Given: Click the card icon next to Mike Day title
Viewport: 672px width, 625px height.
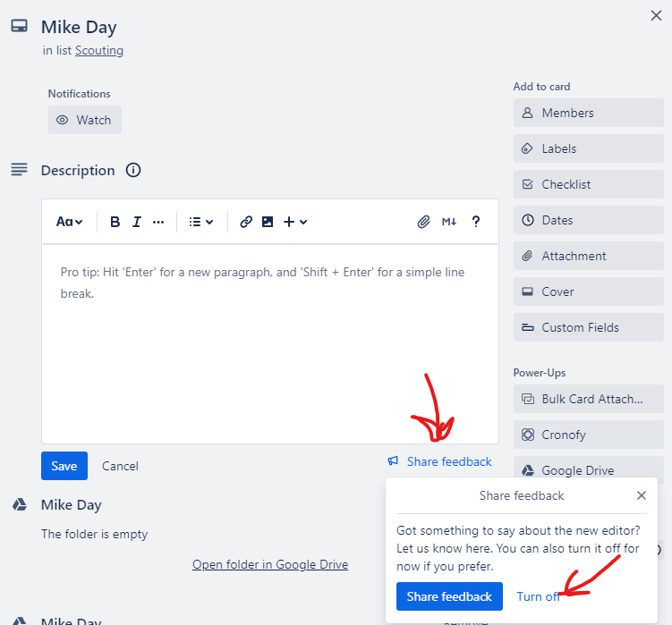Looking at the screenshot, I should 20,26.
